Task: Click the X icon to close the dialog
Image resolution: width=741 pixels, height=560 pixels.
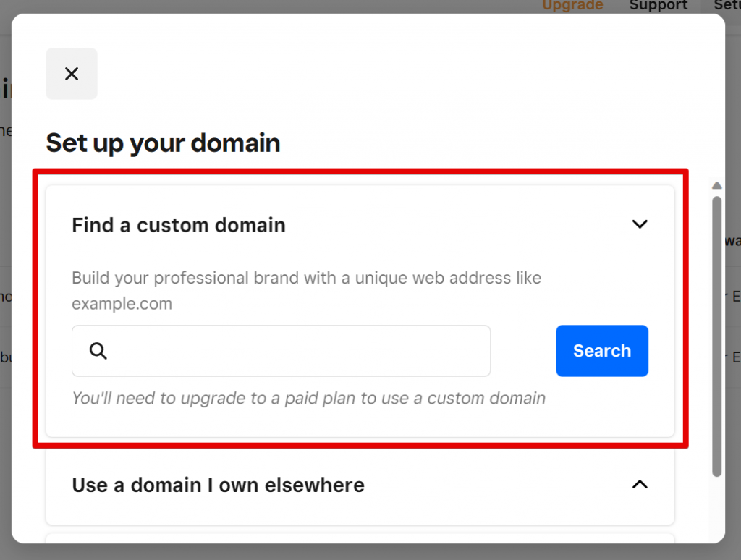Action: coord(71,73)
